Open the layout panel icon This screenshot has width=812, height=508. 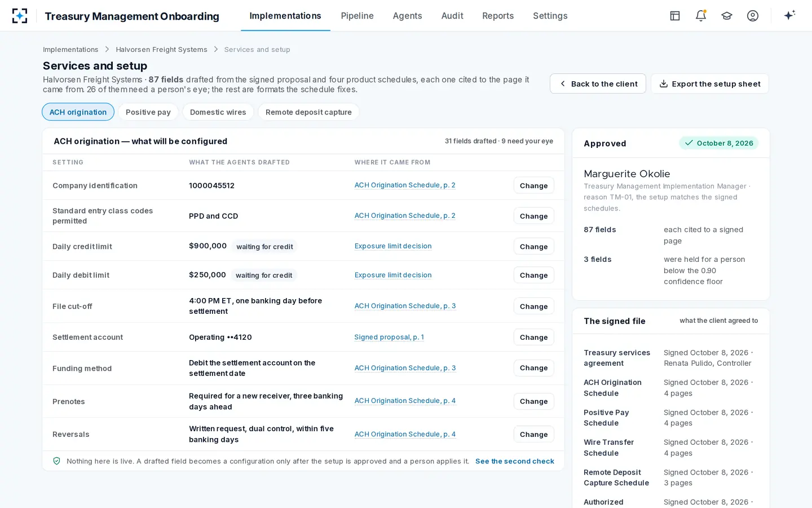tap(675, 16)
